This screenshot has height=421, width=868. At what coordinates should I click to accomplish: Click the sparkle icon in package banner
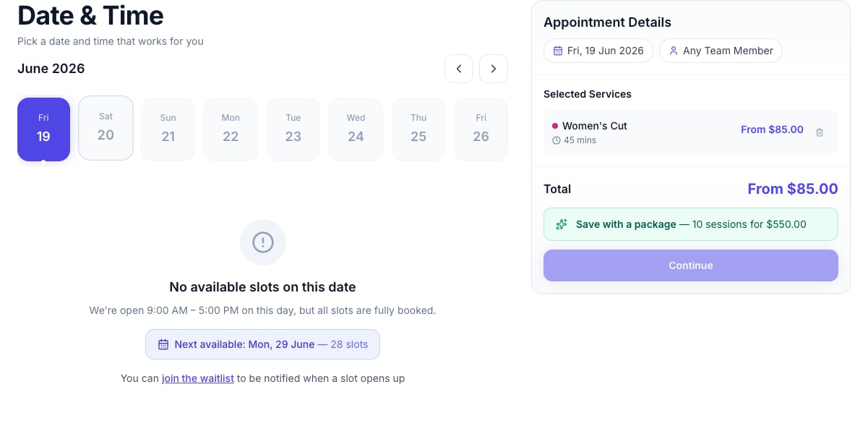click(x=562, y=224)
